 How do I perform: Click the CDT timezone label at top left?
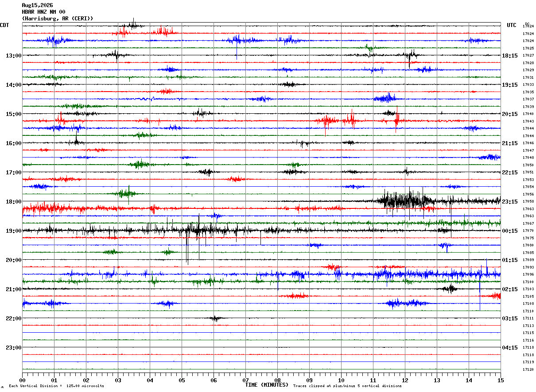coord(4,25)
